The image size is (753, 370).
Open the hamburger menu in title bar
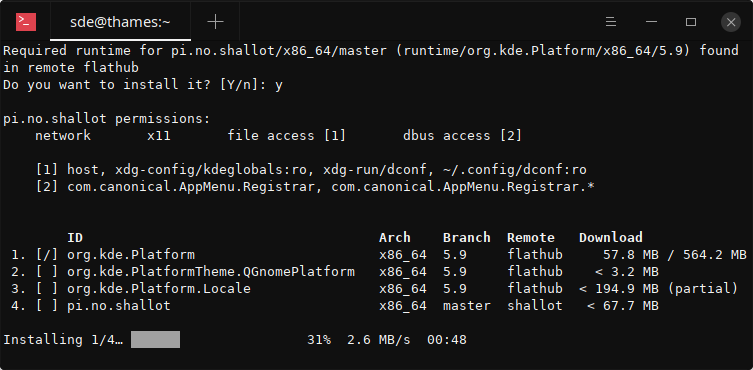611,22
